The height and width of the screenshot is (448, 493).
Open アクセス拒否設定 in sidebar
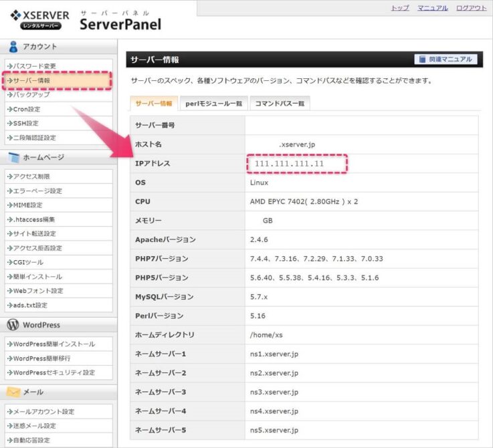click(58, 248)
